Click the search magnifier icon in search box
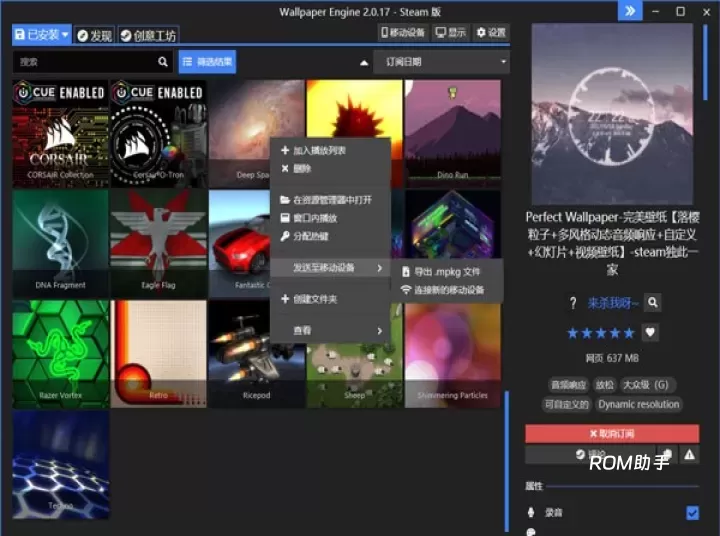Image resolution: width=720 pixels, height=536 pixels. coord(163,62)
